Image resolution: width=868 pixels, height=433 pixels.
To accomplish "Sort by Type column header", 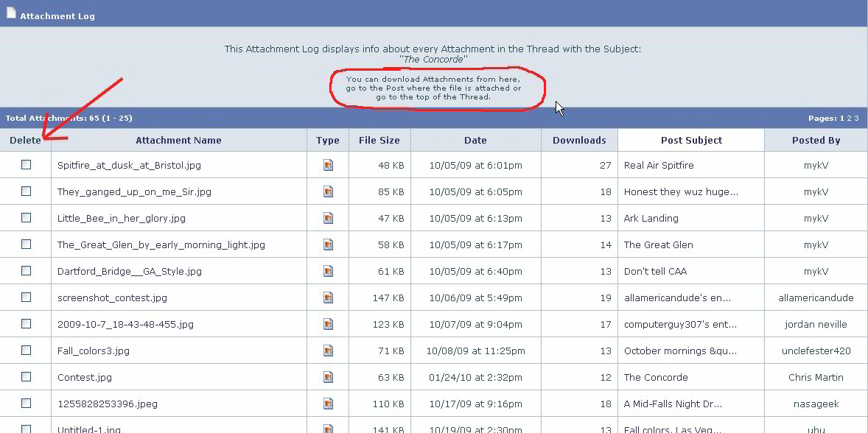I will point(328,141).
